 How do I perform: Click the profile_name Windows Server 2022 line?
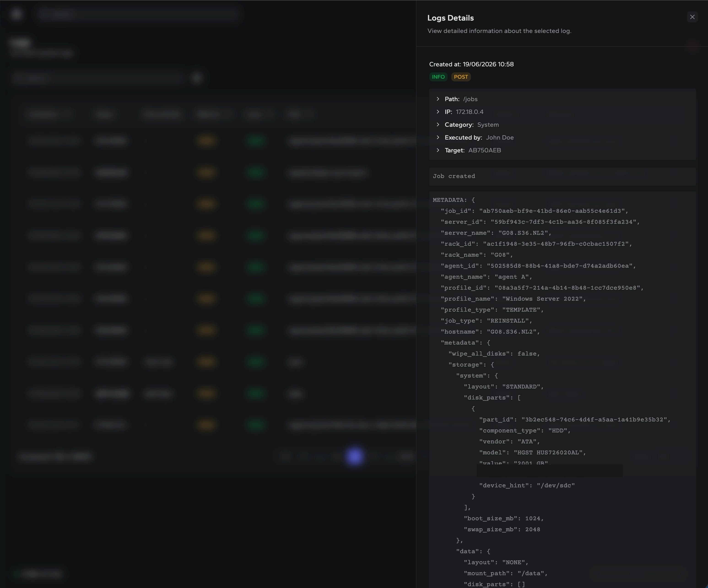click(513, 299)
